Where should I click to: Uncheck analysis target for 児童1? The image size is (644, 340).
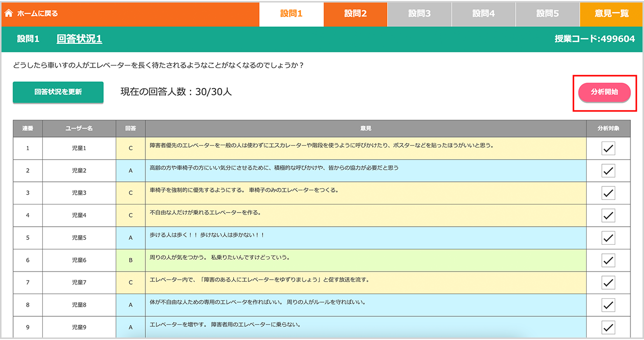pos(608,149)
